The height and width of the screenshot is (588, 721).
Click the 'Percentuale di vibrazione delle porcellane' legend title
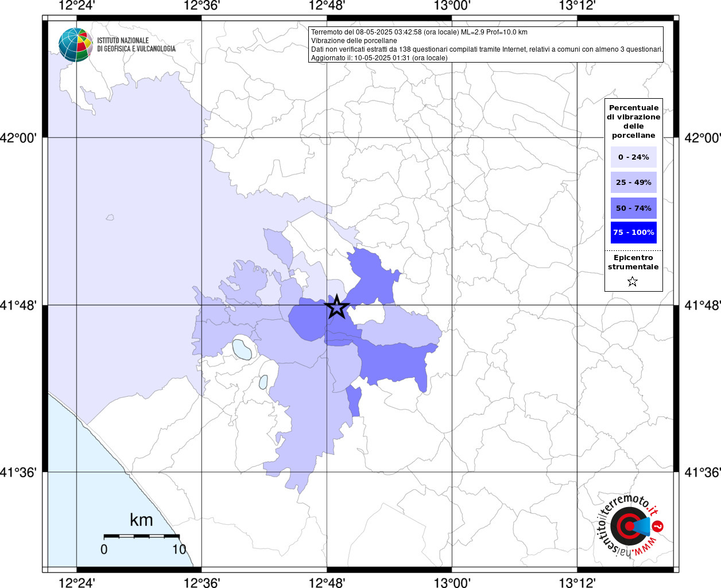pos(634,121)
